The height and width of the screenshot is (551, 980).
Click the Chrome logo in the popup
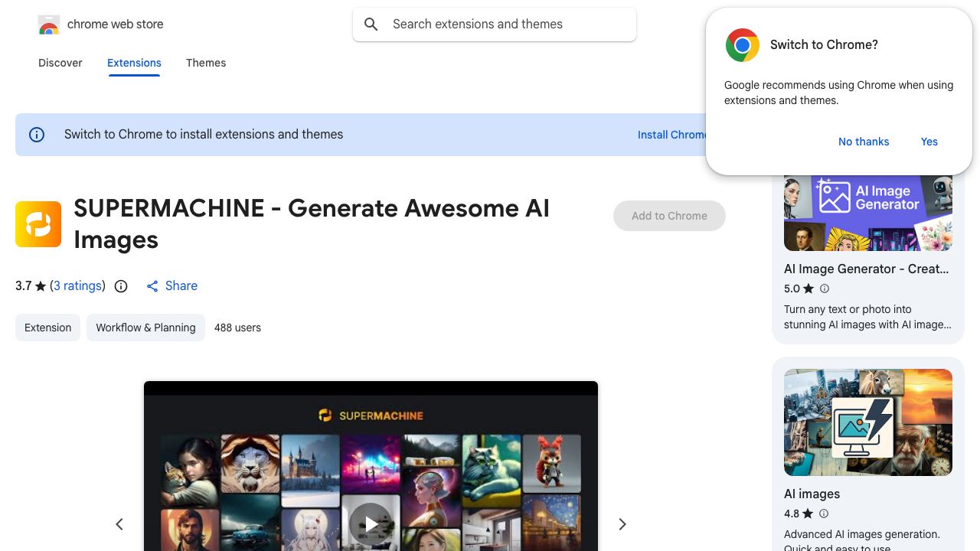[743, 45]
